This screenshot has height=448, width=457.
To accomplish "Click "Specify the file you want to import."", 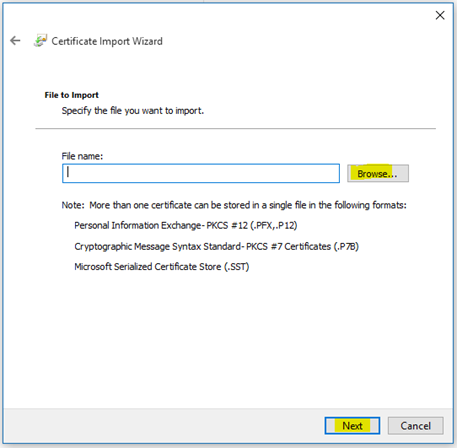I will (133, 111).
